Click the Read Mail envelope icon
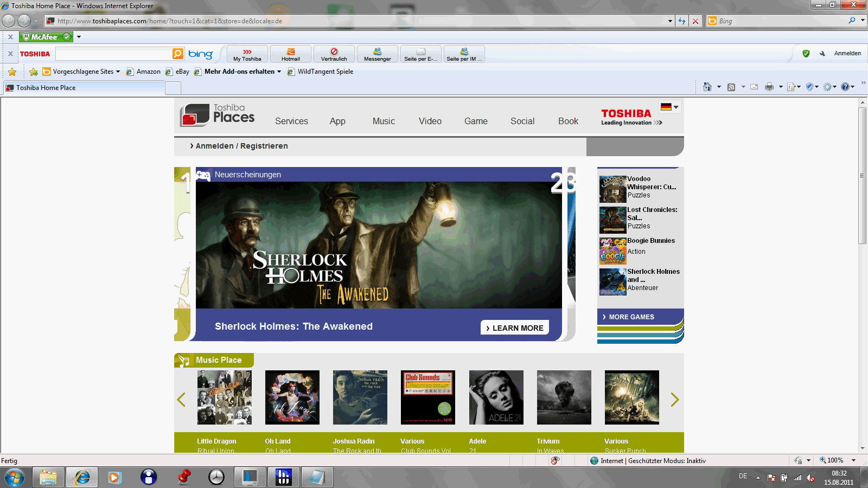 [754, 87]
